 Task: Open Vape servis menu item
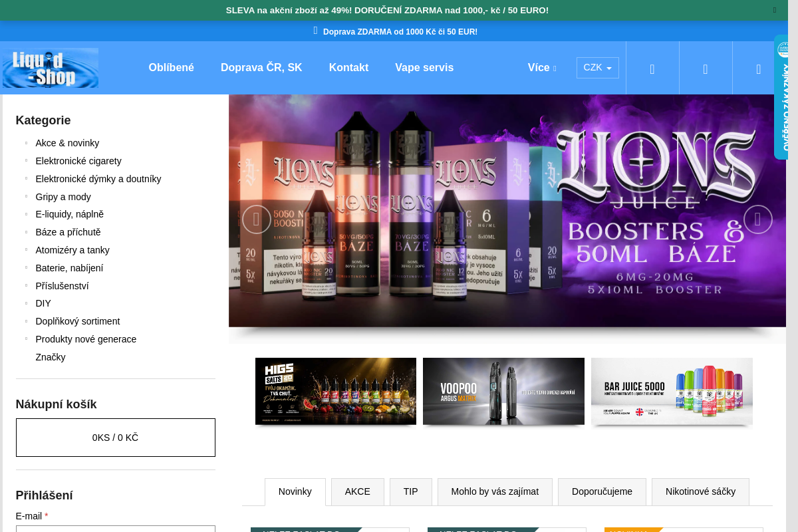pos(424,68)
